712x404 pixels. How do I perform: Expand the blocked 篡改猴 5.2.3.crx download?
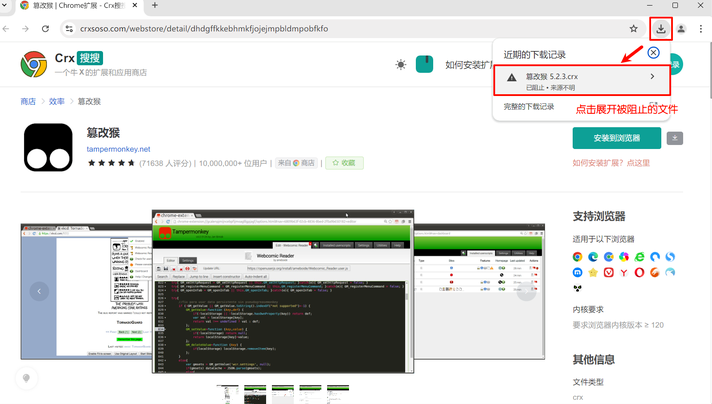(652, 77)
